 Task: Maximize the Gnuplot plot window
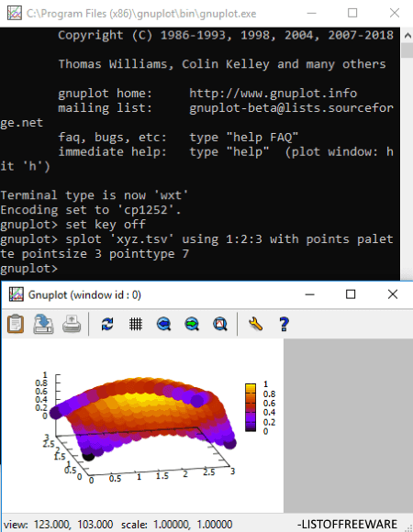351,294
